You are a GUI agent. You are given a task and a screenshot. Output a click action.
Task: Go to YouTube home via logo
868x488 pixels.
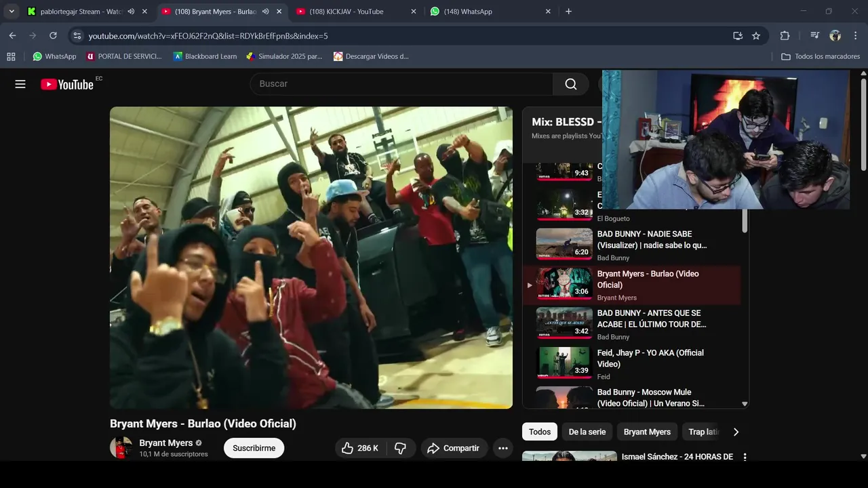click(67, 84)
